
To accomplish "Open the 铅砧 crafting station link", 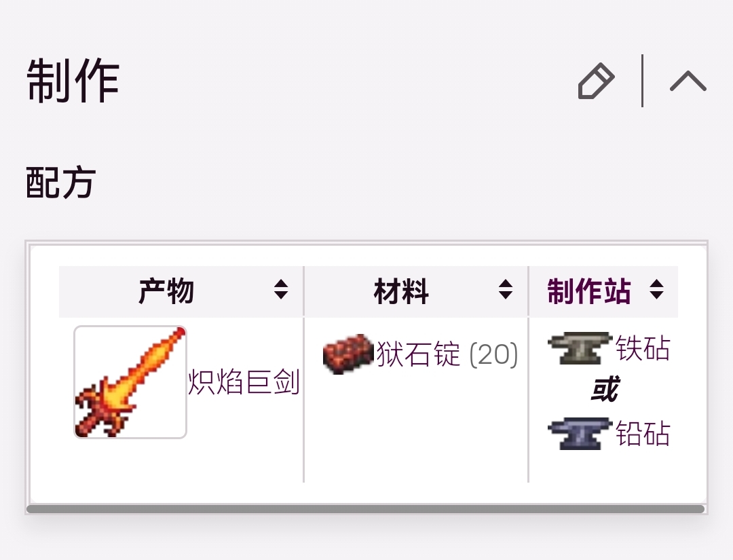I will pyautogui.click(x=643, y=433).
